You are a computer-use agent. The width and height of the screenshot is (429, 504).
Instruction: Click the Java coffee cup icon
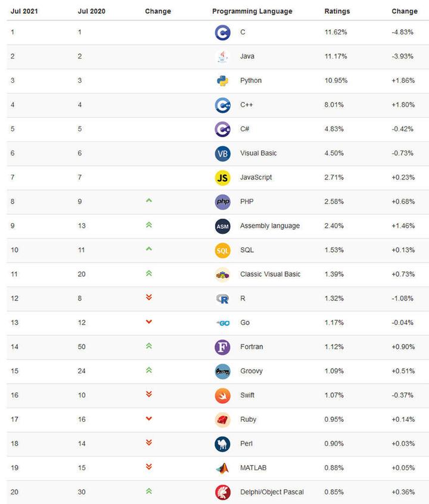coord(222,57)
